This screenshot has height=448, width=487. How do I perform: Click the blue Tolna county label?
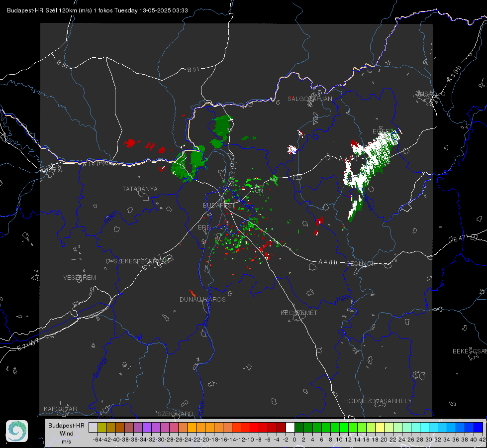click(x=201, y=409)
